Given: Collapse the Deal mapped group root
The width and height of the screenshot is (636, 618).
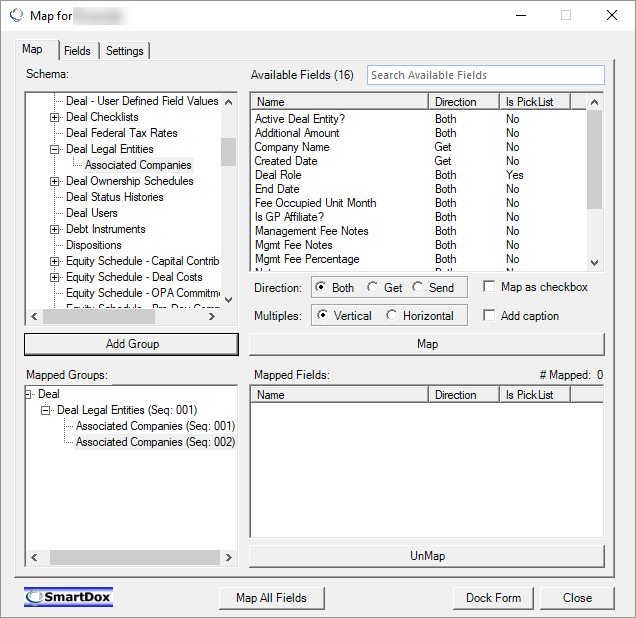Looking at the screenshot, I should pyautogui.click(x=28, y=394).
